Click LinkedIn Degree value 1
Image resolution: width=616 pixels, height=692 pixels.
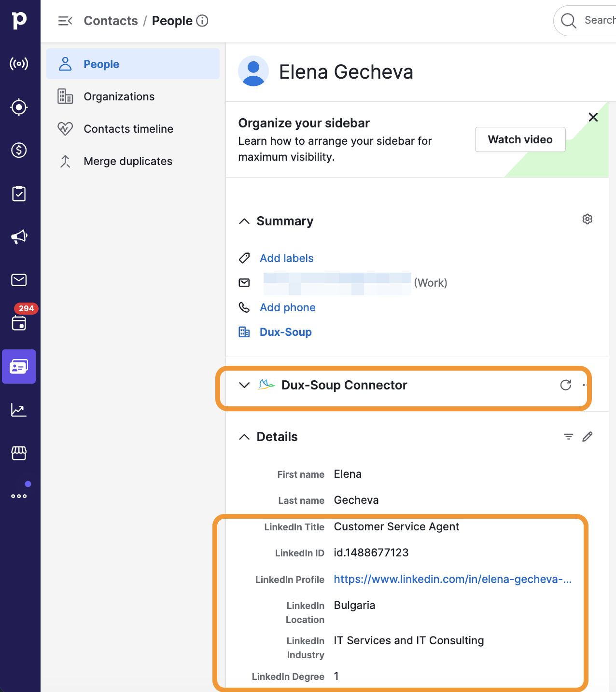tap(336, 676)
